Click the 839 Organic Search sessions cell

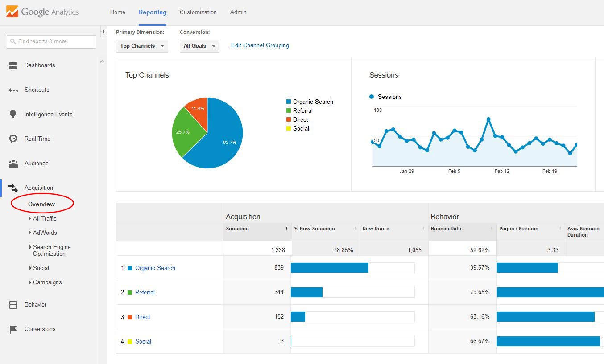click(x=279, y=268)
